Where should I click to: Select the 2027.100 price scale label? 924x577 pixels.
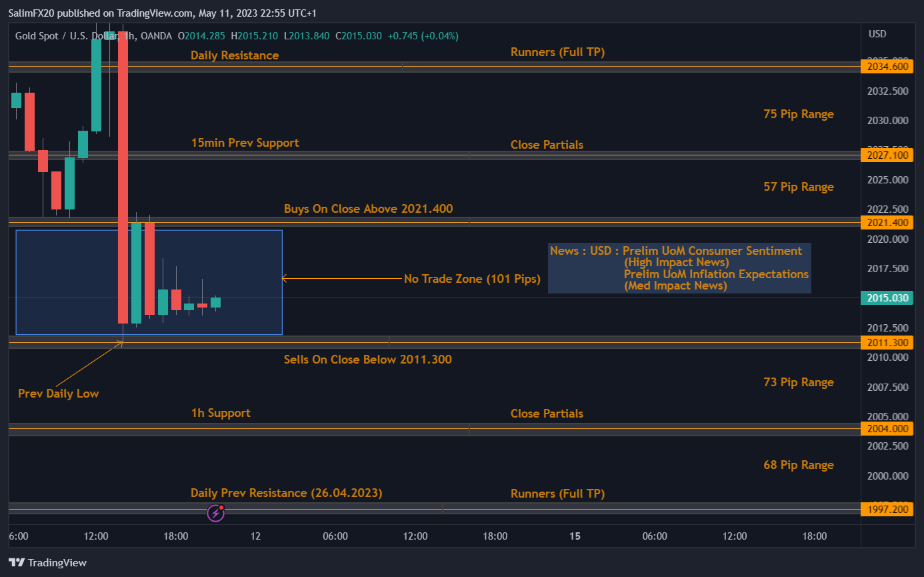point(887,155)
